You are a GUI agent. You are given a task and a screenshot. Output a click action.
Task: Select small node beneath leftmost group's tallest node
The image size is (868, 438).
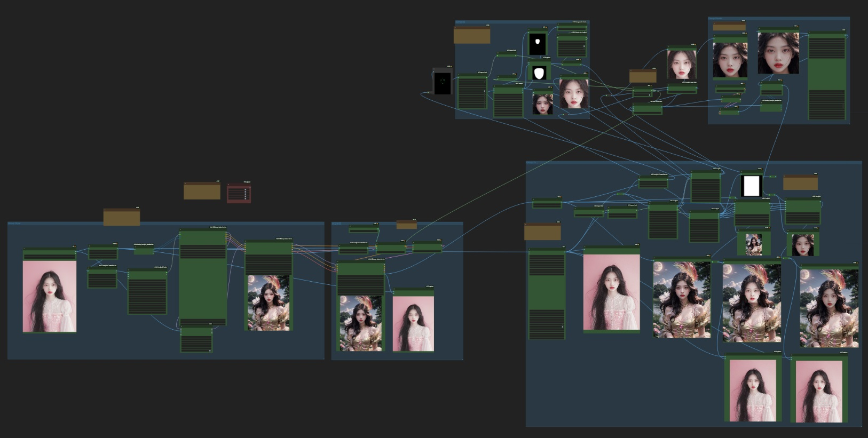pos(196,339)
